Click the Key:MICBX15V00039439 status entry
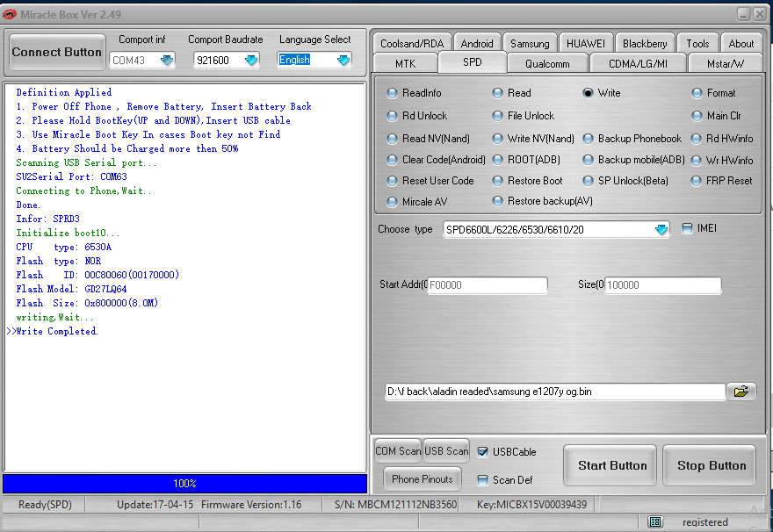The height and width of the screenshot is (532, 773). pyautogui.click(x=531, y=505)
